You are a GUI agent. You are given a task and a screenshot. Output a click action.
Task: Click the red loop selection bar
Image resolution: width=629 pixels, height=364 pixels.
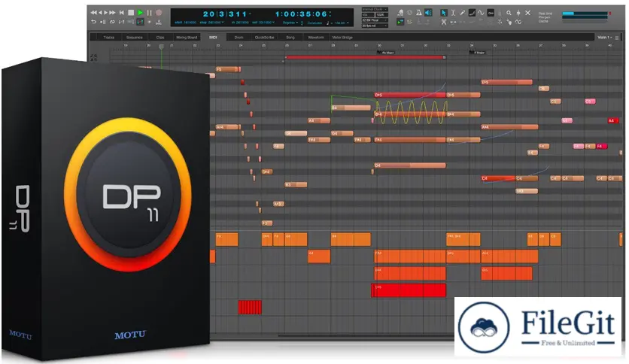[365, 57]
